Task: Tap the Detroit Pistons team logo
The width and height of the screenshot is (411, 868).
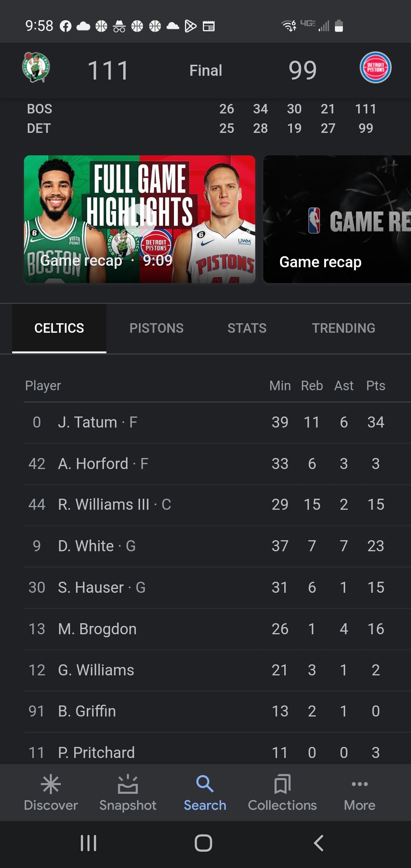Action: (x=375, y=67)
